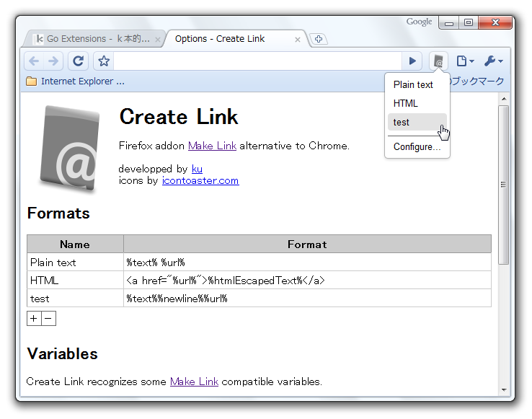Screen dimensions: 532x419
Task: Click the page scrollbar down arrow
Action: point(504,390)
